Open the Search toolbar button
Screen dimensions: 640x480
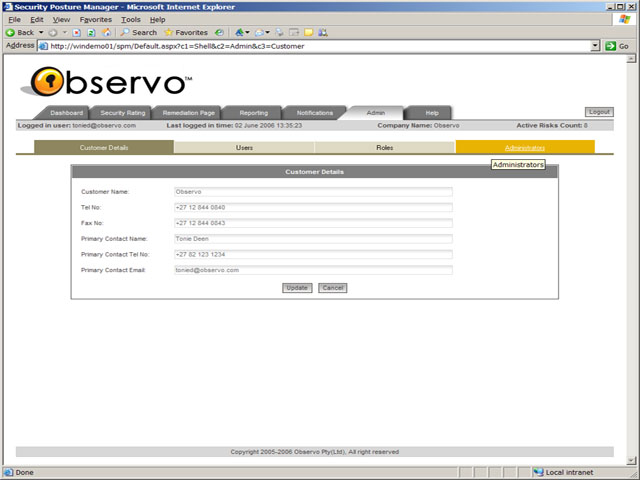click(138, 33)
